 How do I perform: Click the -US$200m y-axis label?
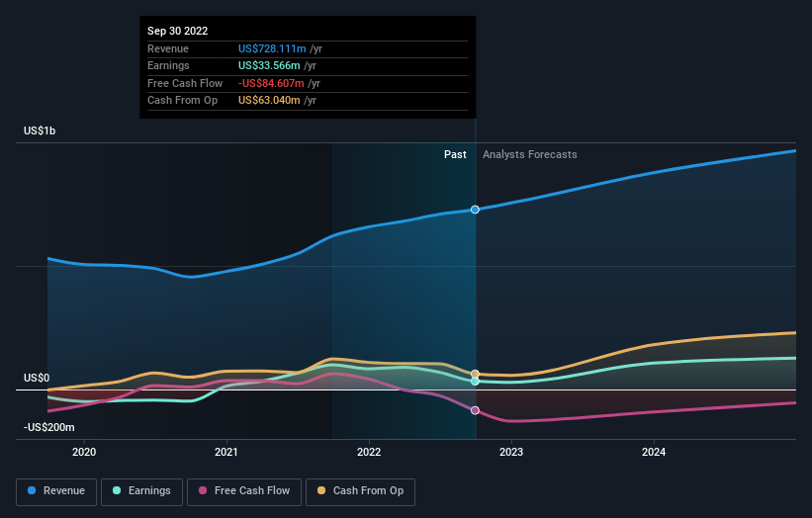(49, 427)
